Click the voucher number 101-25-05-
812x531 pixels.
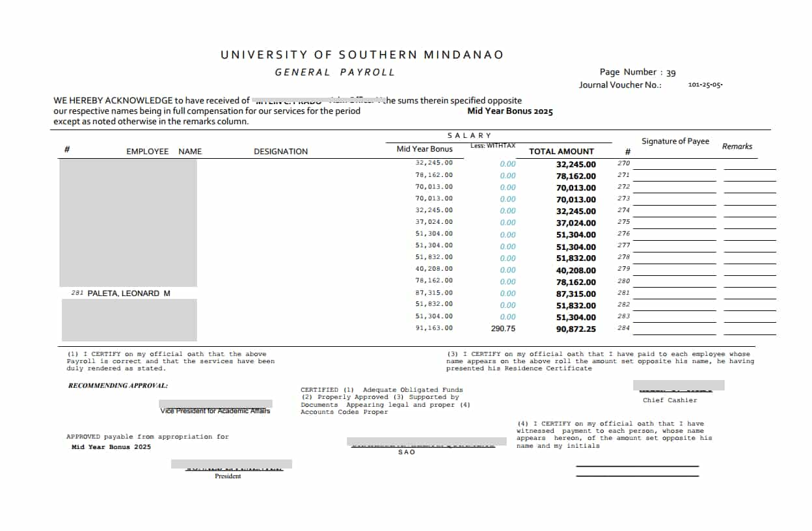click(705, 85)
